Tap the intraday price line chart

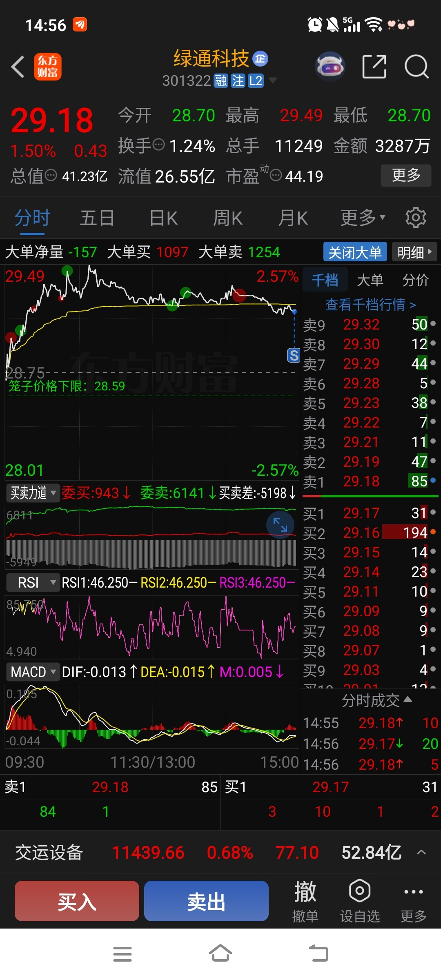(152, 372)
